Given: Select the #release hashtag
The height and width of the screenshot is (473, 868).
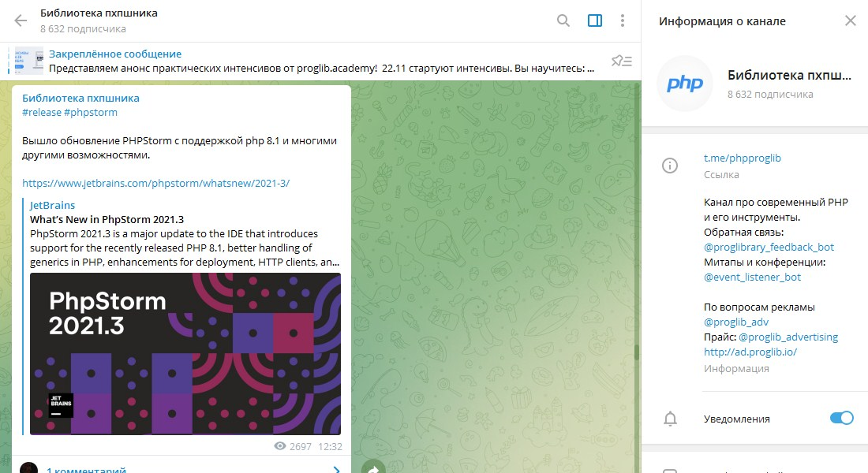Looking at the screenshot, I should pyautogui.click(x=42, y=112).
